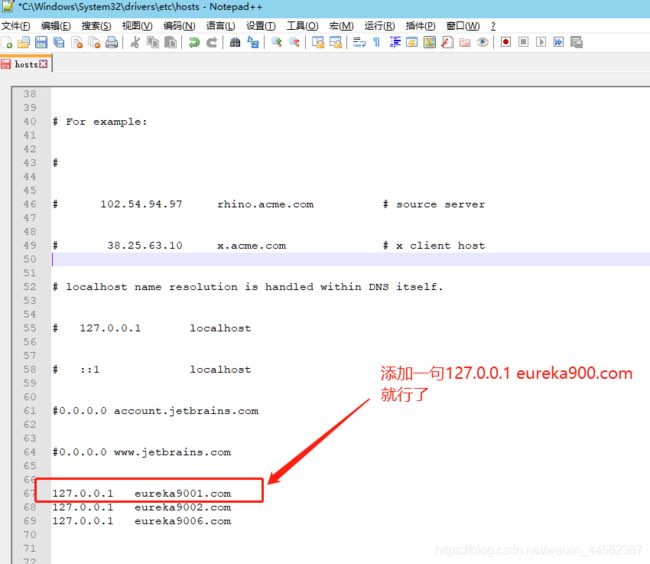Open the 文件(F) menu
Image resolution: width=650 pixels, height=564 pixels.
16,26
